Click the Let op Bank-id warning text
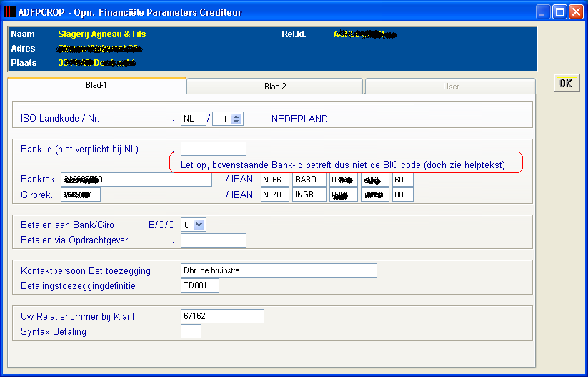 pos(343,165)
